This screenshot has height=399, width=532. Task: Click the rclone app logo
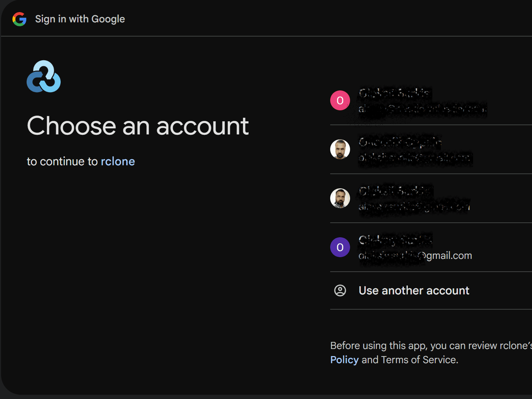coord(44,76)
